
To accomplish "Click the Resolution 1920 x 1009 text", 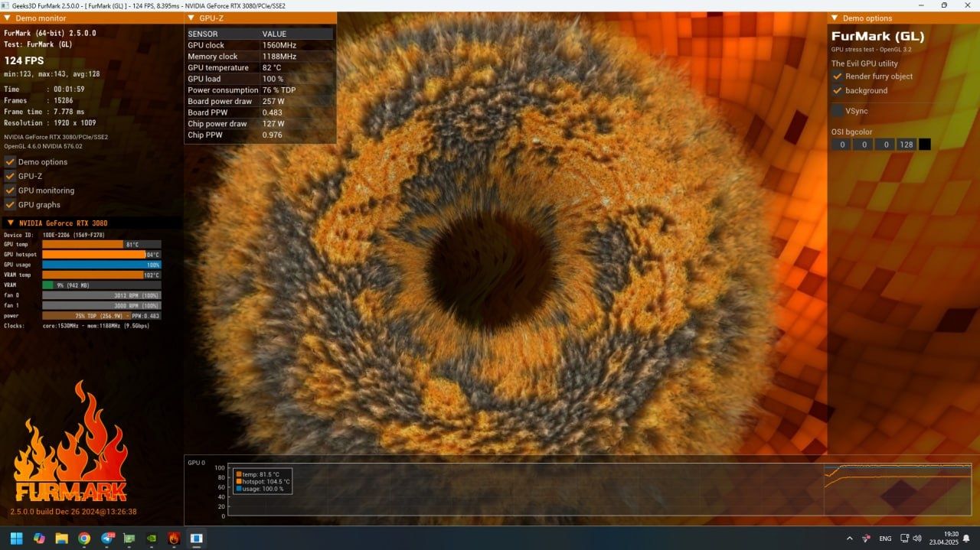I will [50, 122].
